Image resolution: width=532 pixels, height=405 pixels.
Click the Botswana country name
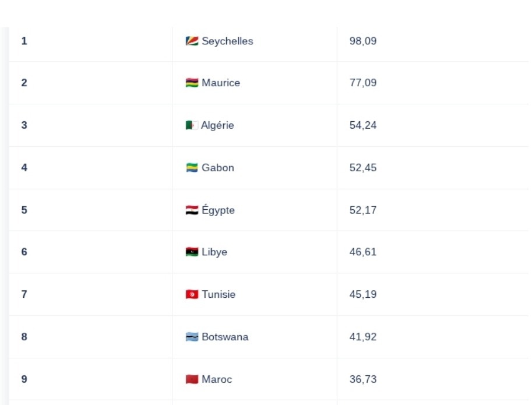click(x=225, y=337)
